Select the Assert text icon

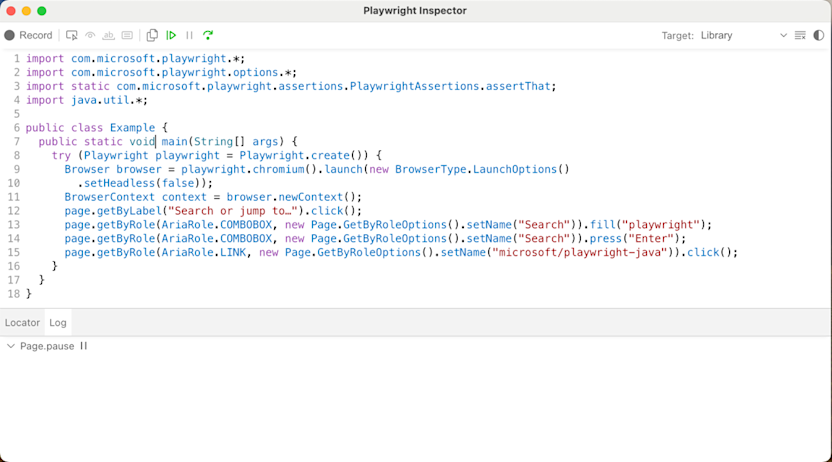click(x=108, y=36)
